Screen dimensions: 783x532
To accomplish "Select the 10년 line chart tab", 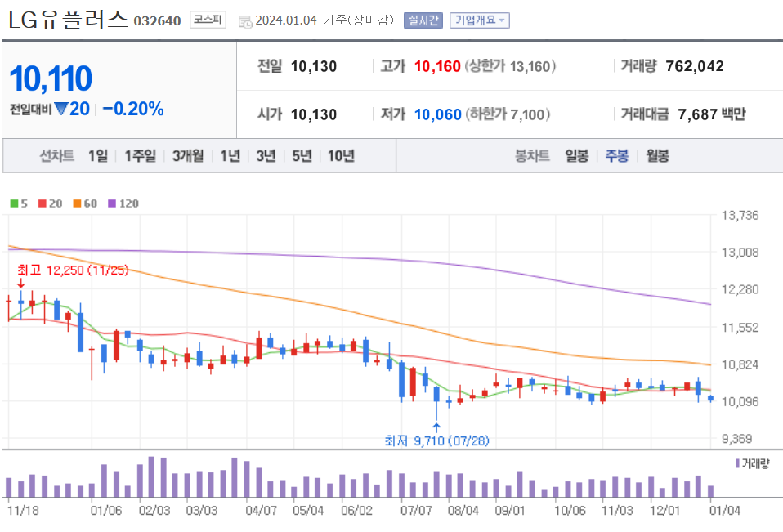I will pyautogui.click(x=341, y=156).
